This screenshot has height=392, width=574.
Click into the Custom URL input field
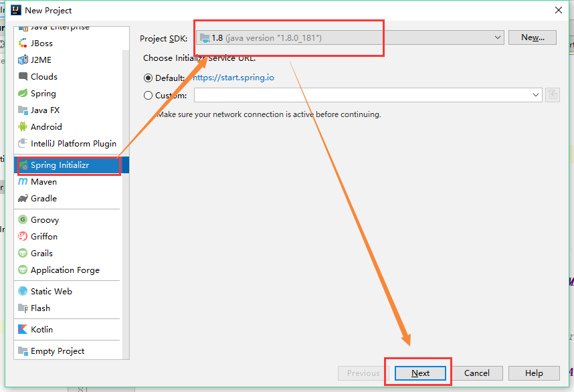[362, 95]
